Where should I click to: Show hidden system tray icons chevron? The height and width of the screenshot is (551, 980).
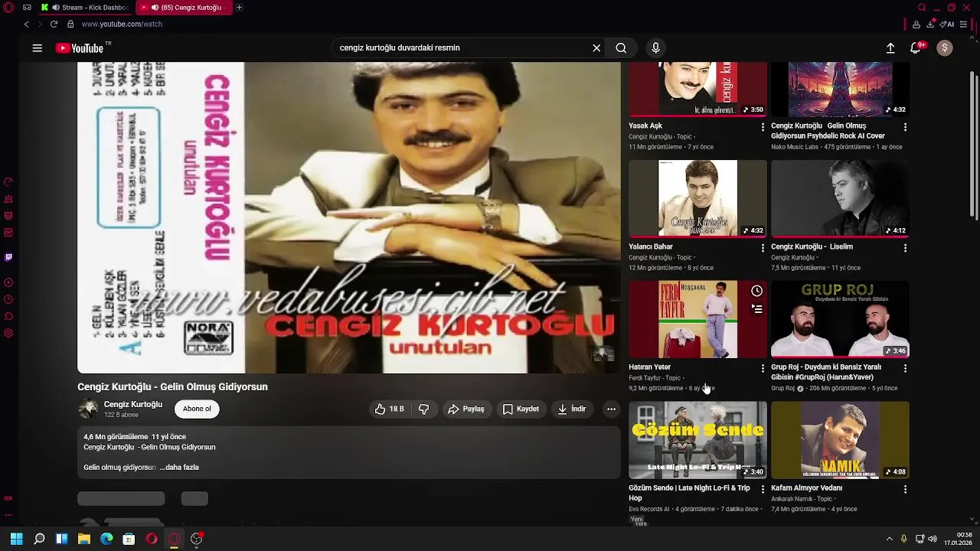(889, 540)
